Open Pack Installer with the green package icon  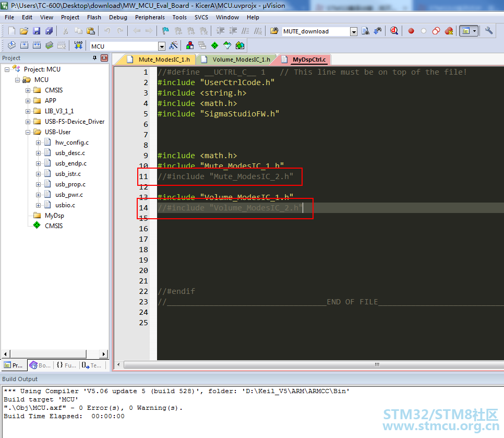coord(240,45)
